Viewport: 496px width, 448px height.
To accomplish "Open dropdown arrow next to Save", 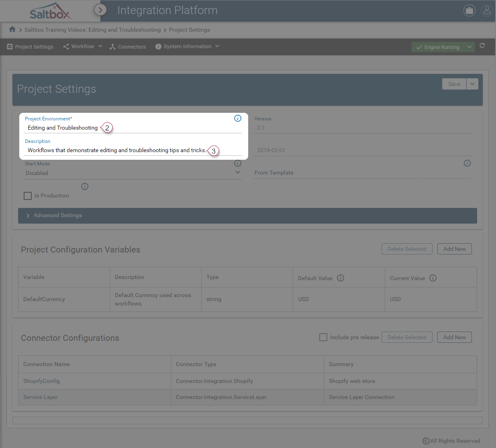I will tap(472, 84).
